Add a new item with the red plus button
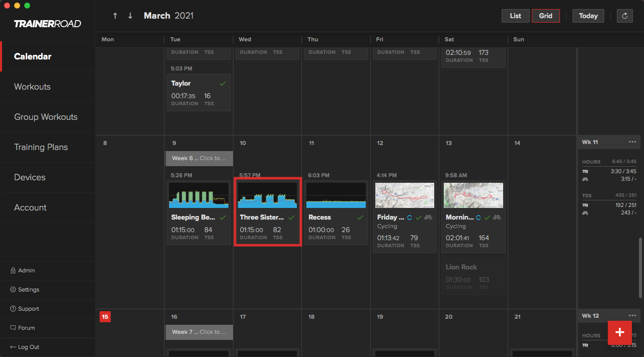Image resolution: width=644 pixels, height=357 pixels. (620, 332)
